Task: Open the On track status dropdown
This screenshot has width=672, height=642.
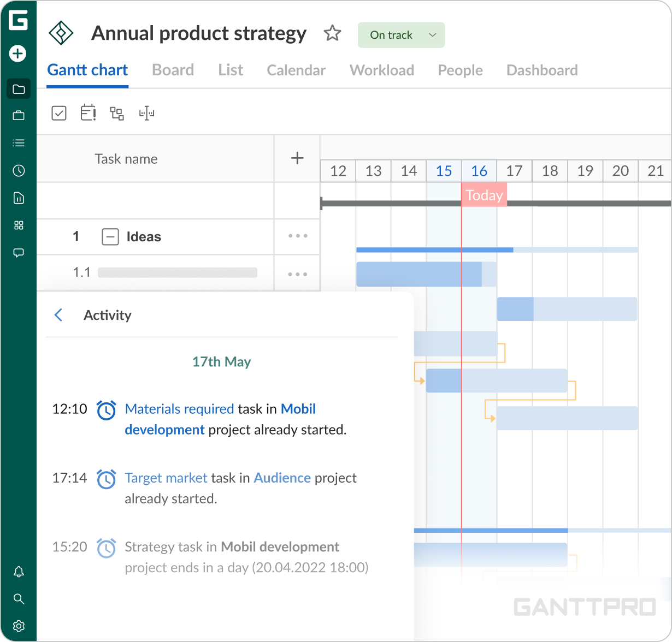Action: coord(402,35)
